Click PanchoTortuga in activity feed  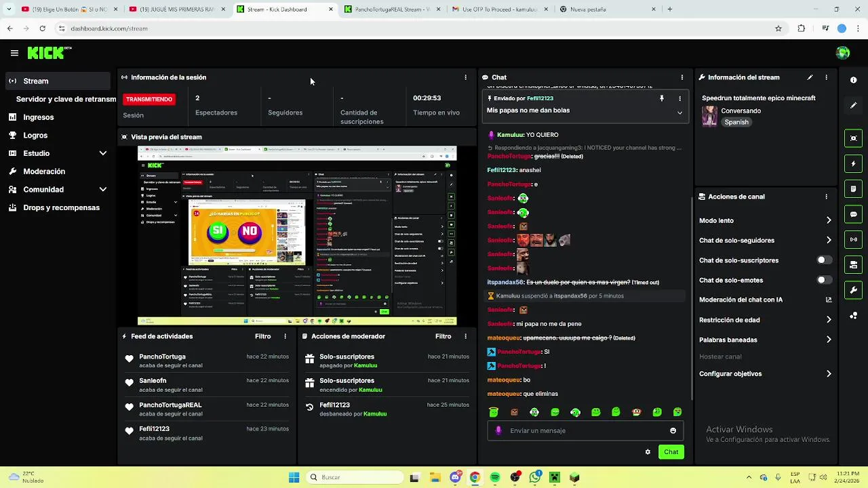[162, 357]
